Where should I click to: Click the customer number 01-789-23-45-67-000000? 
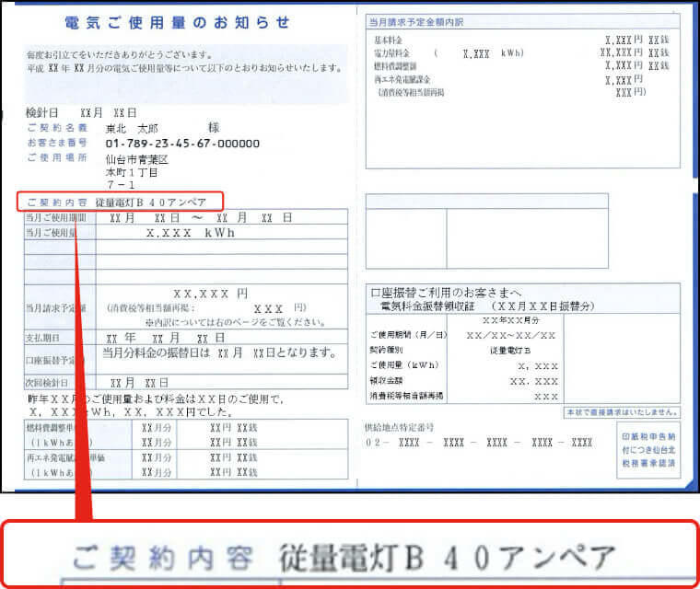(182, 144)
